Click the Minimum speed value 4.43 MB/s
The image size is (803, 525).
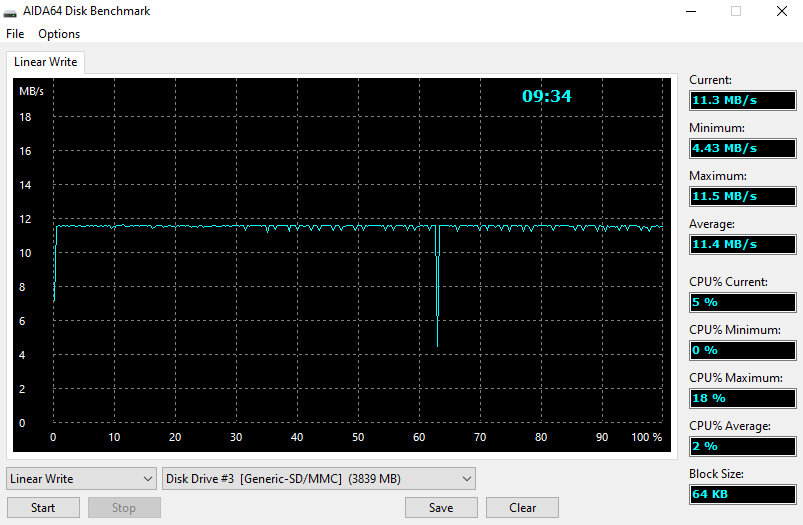(x=743, y=149)
